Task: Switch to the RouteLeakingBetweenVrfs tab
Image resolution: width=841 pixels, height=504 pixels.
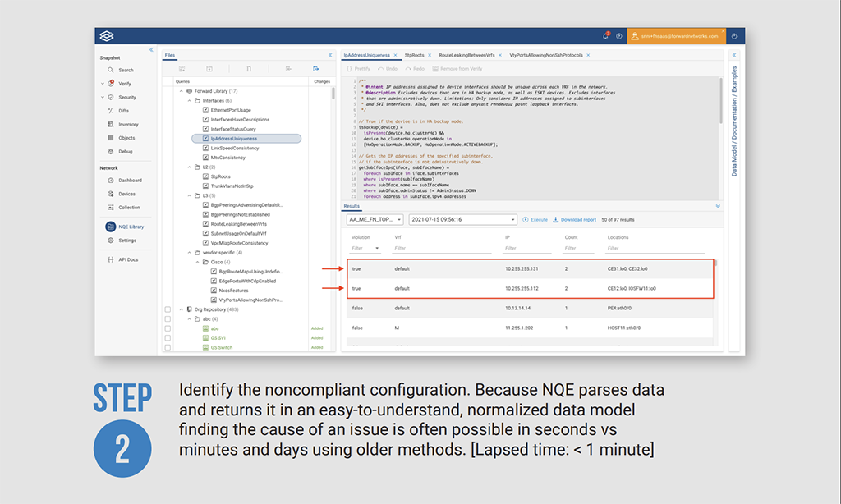Action: [466, 55]
